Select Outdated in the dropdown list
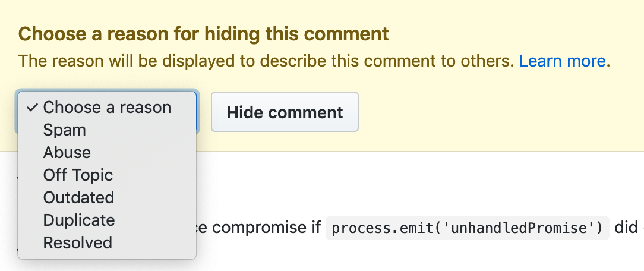 click(78, 198)
